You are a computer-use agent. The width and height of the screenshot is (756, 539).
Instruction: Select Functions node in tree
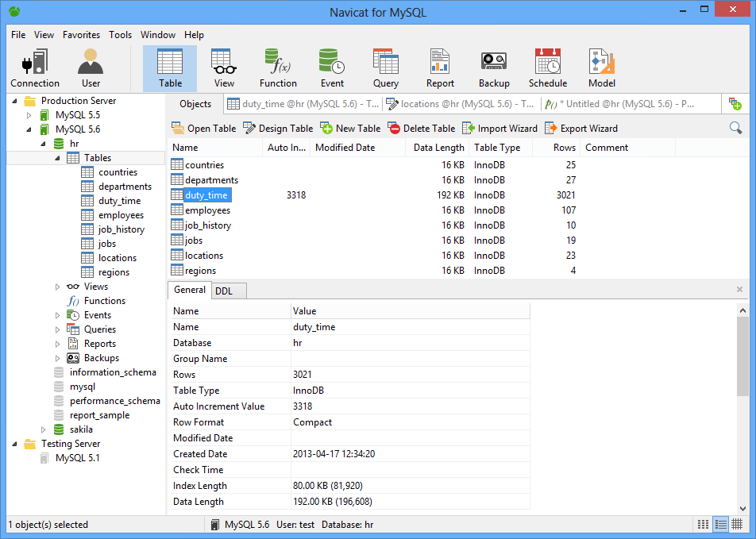tap(105, 301)
